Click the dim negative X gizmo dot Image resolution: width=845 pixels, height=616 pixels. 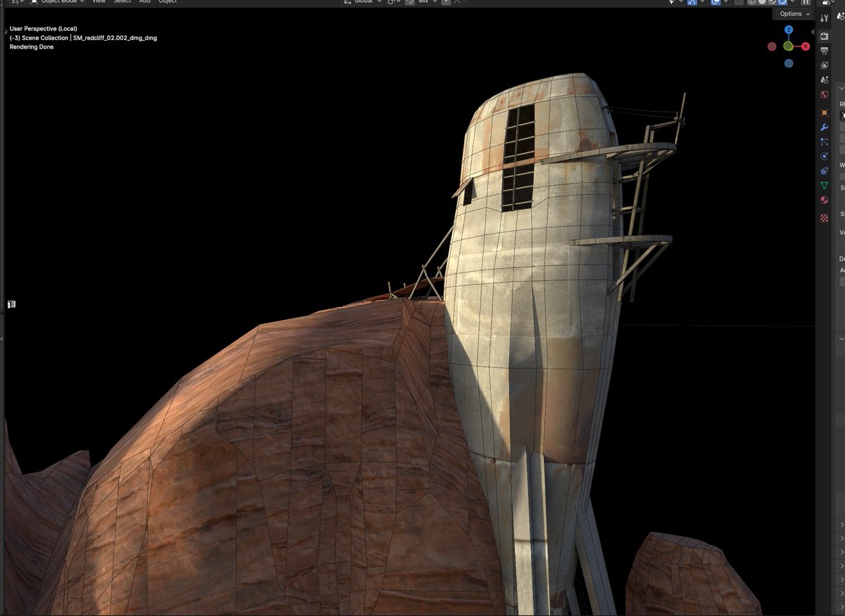pos(772,46)
